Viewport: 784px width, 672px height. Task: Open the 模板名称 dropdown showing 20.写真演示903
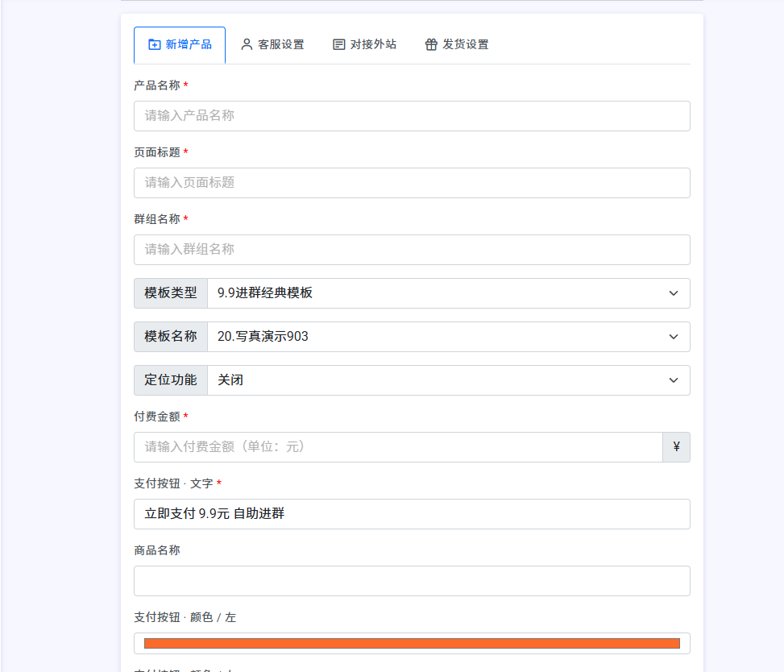448,337
